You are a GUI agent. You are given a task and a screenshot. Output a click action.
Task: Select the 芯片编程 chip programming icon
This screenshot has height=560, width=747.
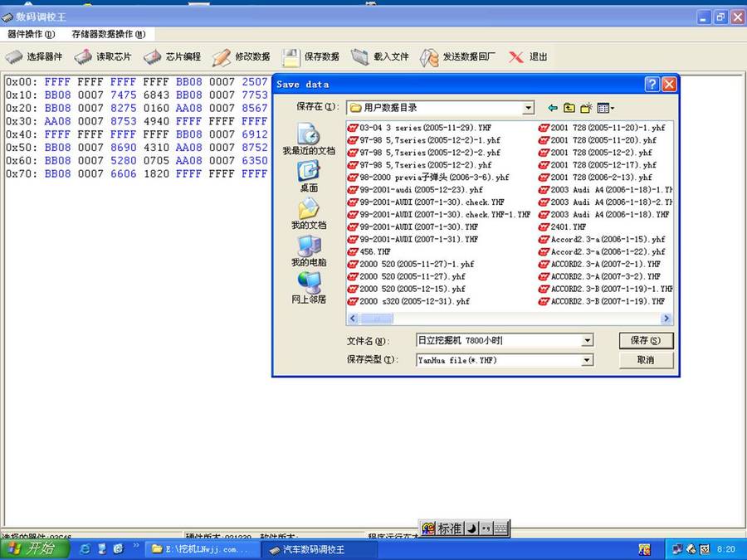click(x=153, y=57)
